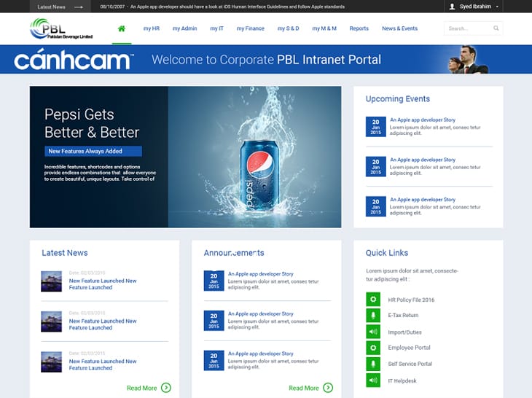Open first New Feature Launched news link

pos(103,284)
